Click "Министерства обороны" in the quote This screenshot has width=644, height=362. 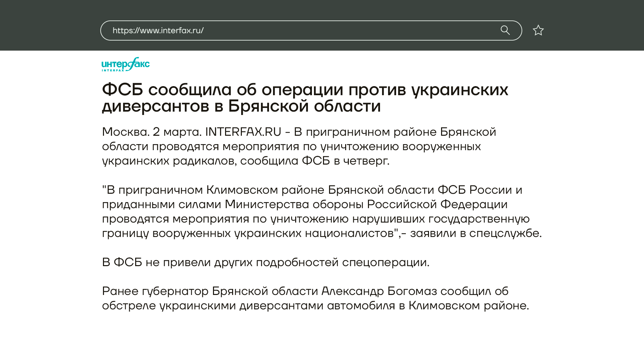294,204
